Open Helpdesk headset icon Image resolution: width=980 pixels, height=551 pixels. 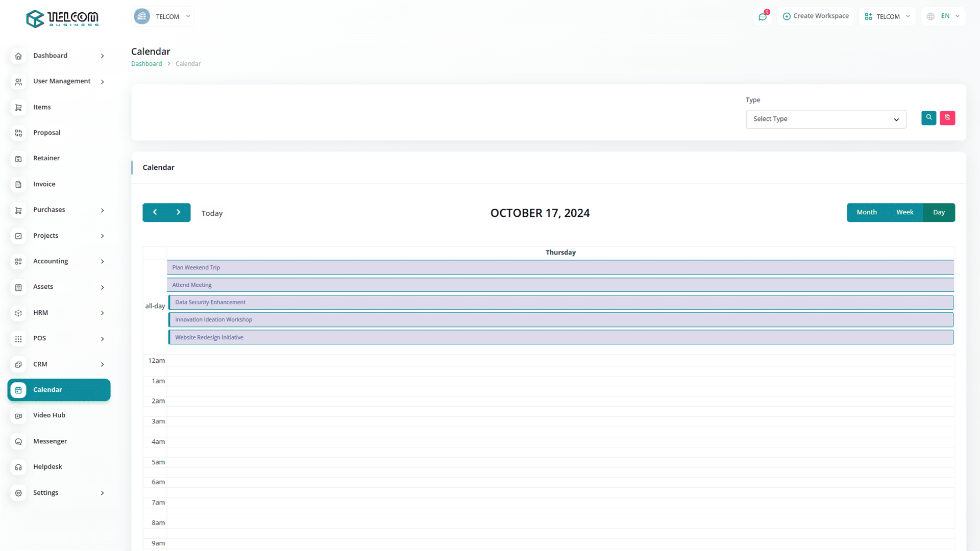18,467
